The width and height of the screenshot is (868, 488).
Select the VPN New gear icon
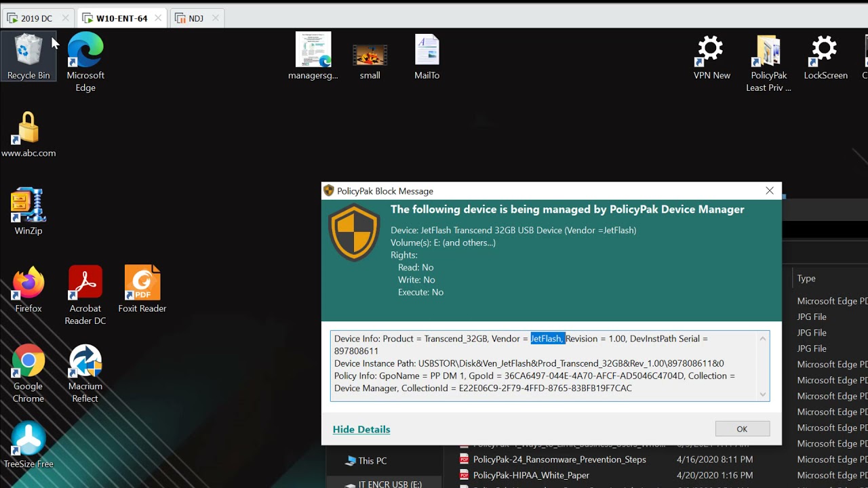point(711,57)
